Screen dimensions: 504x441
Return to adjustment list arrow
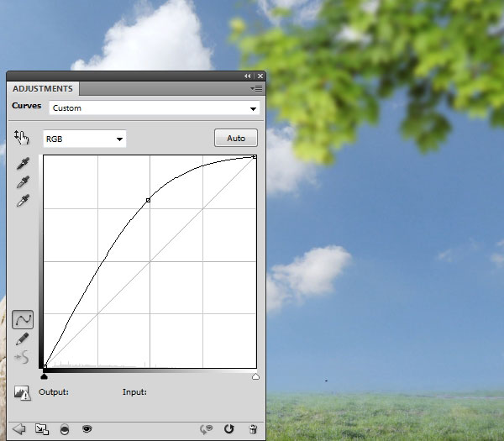click(19, 428)
